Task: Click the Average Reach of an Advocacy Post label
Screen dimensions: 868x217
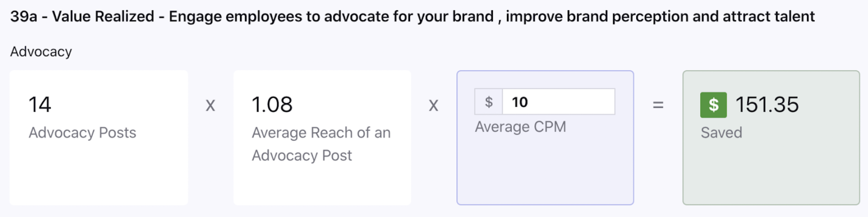Action: [x=321, y=144]
